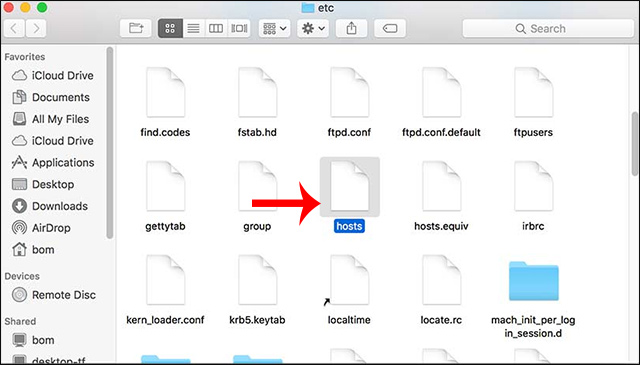Switch to column view mode
This screenshot has width=640, height=365.
[216, 28]
